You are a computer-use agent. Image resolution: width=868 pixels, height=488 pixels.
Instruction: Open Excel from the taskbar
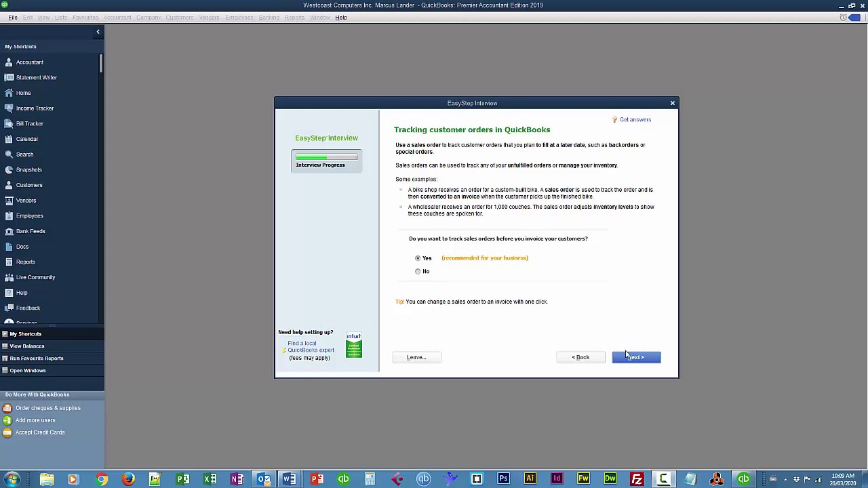click(x=210, y=479)
